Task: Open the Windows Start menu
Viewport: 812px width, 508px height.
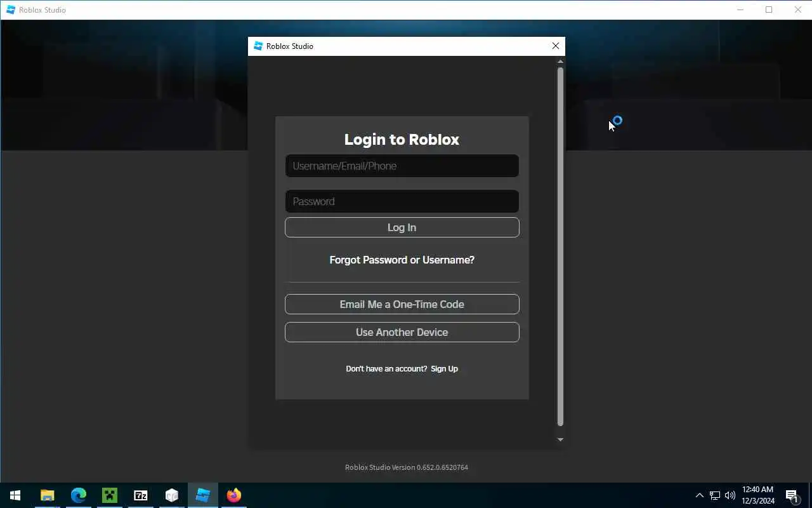Action: tap(15, 495)
